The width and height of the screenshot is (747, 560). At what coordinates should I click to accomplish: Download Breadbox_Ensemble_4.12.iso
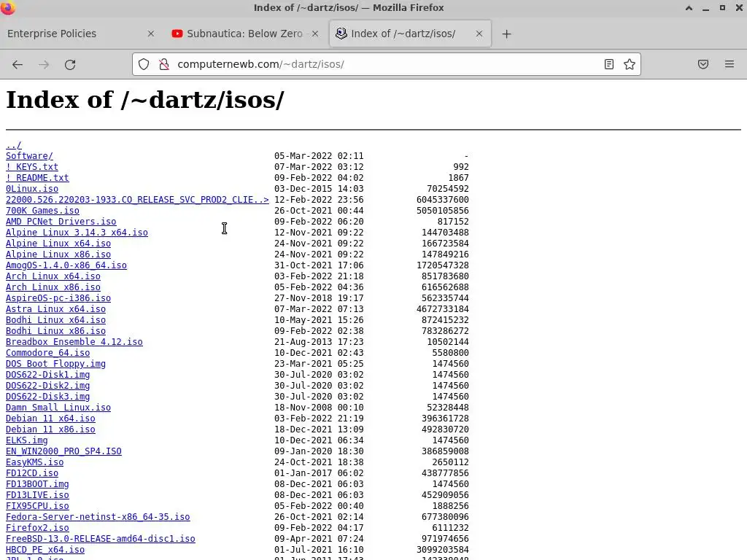pyautogui.click(x=74, y=343)
